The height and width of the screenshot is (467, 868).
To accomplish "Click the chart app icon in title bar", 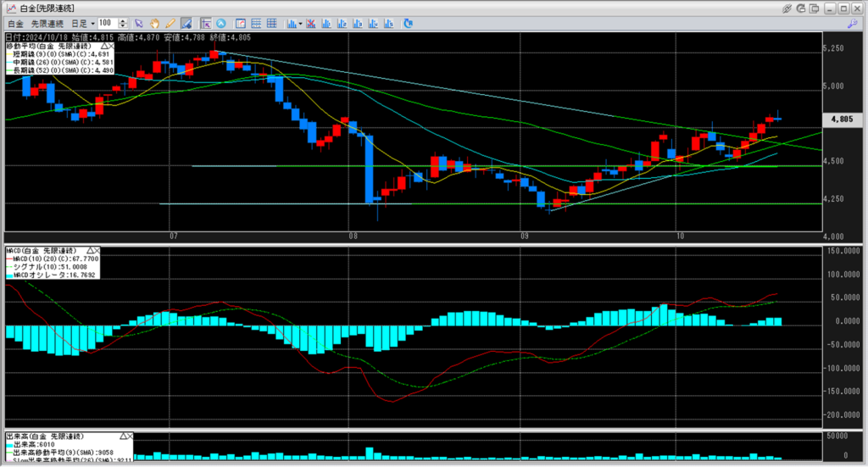I will click(11, 8).
